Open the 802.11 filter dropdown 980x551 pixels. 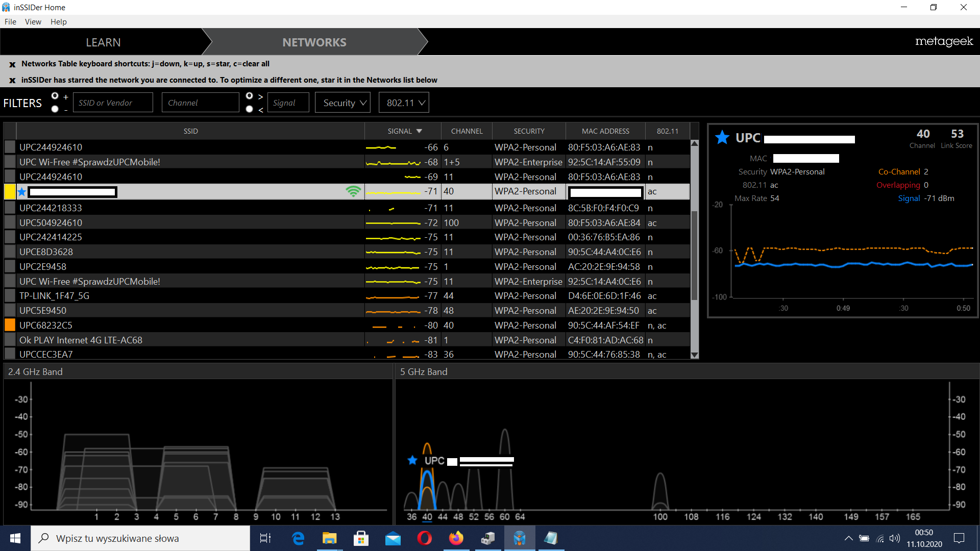click(404, 103)
